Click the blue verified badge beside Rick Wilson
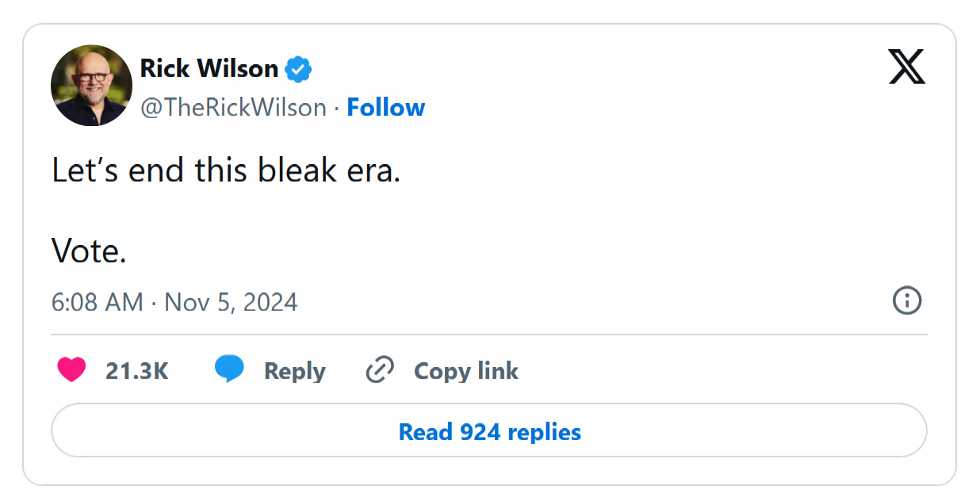This screenshot has height=501, width=980. (298, 70)
